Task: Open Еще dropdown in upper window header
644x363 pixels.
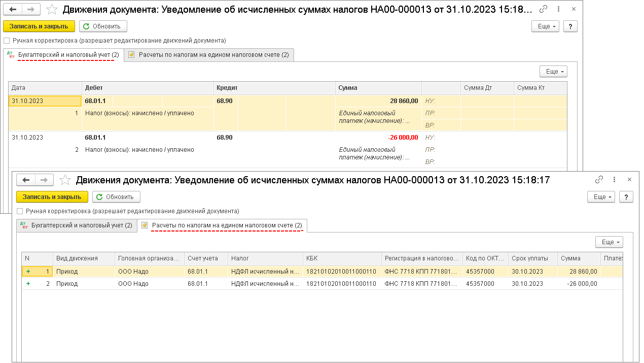Action: click(x=545, y=26)
